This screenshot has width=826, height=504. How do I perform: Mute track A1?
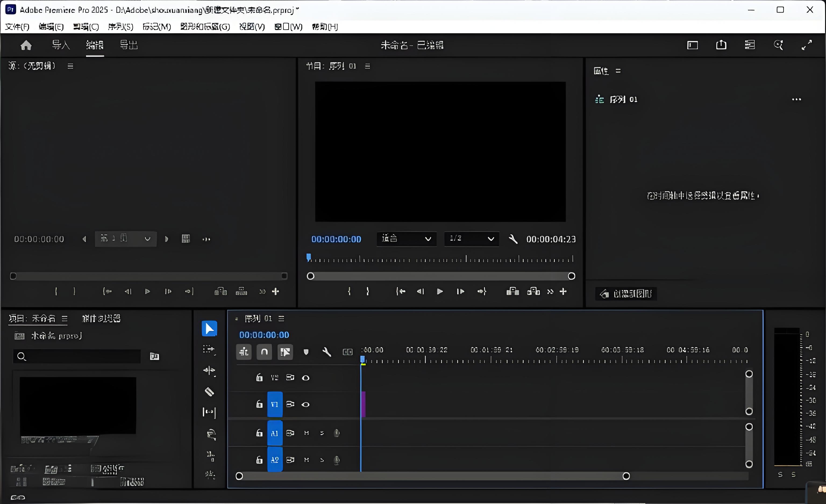tap(307, 433)
